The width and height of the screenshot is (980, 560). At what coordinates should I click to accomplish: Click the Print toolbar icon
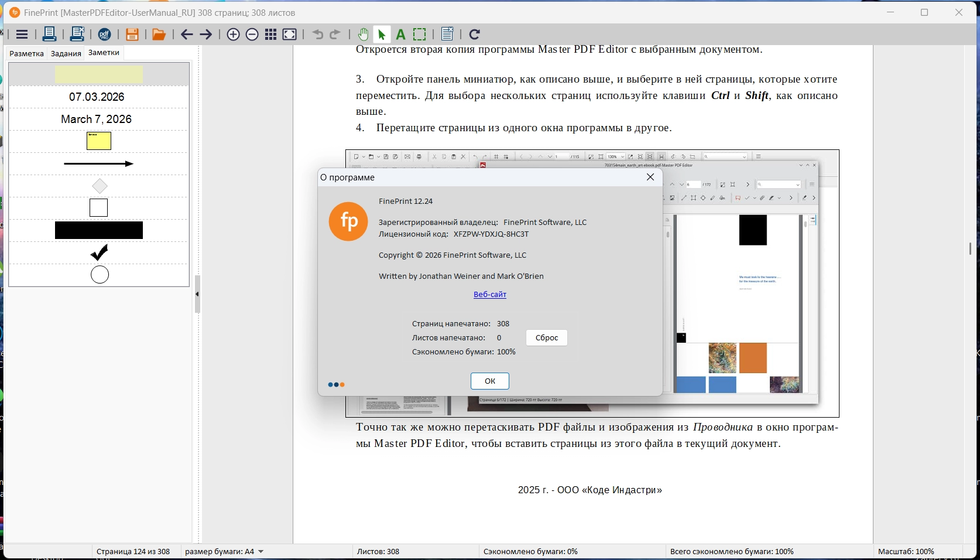tap(50, 35)
